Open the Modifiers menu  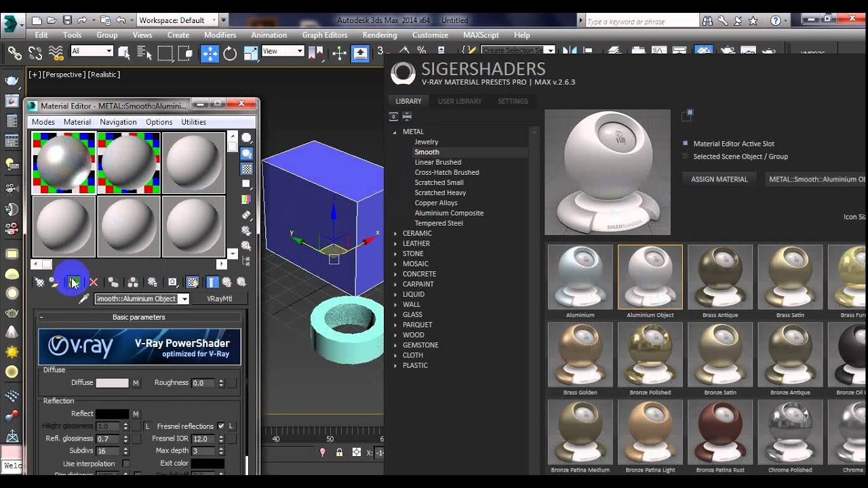220,35
